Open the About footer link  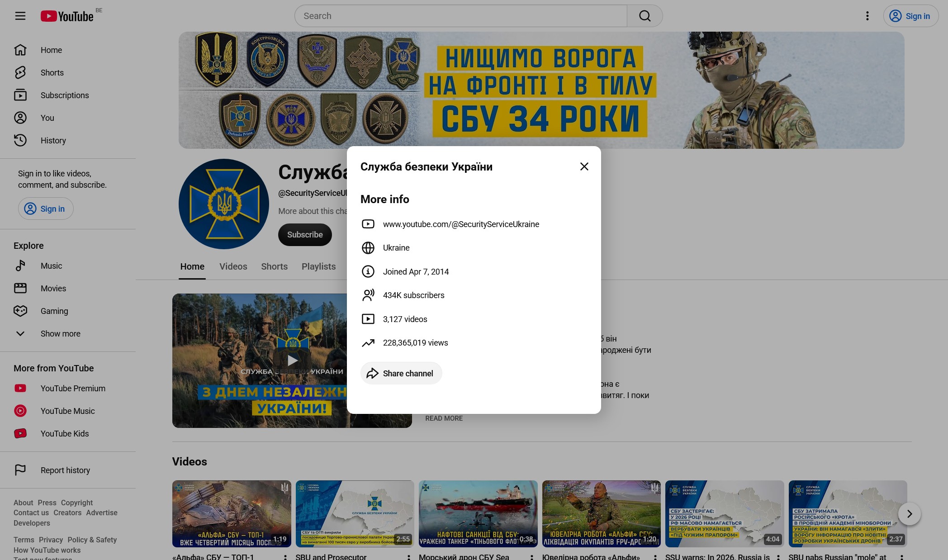point(23,503)
